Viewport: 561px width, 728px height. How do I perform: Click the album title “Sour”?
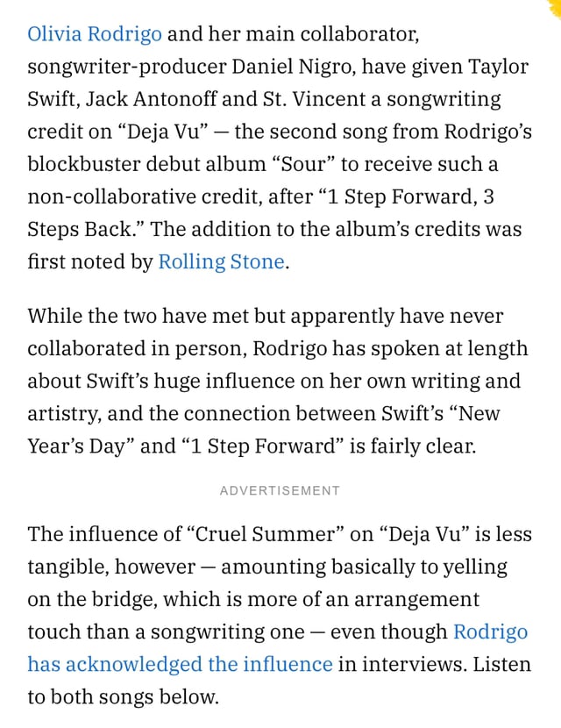[302, 164]
